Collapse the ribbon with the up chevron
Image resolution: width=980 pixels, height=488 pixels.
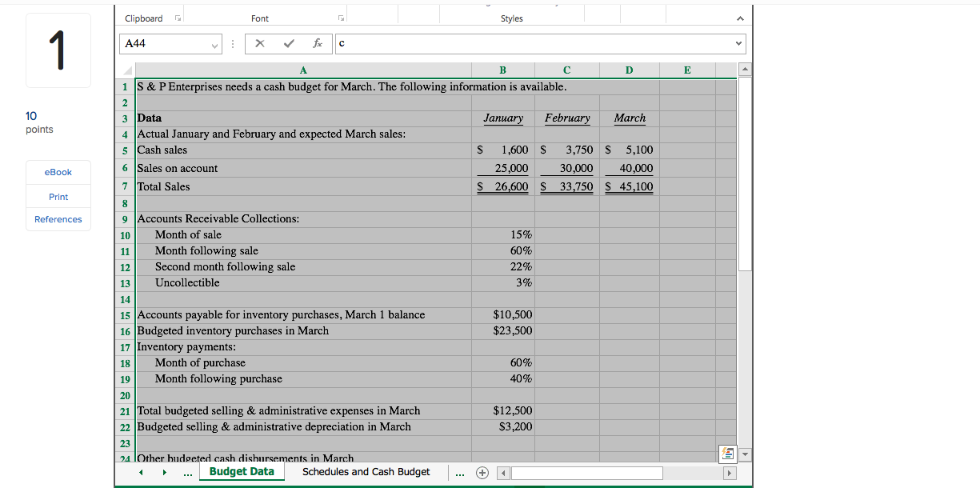pos(740,18)
